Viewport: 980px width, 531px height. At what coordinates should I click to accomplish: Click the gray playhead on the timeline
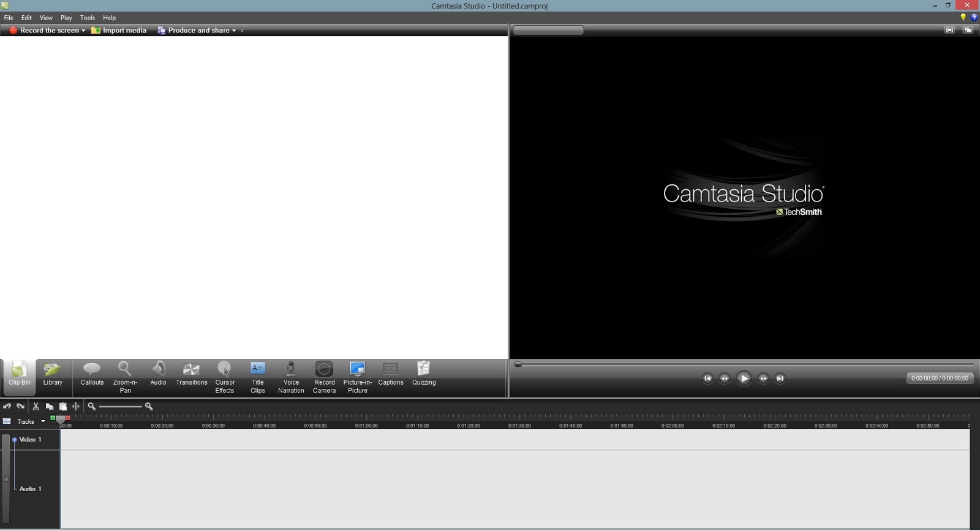(60, 420)
